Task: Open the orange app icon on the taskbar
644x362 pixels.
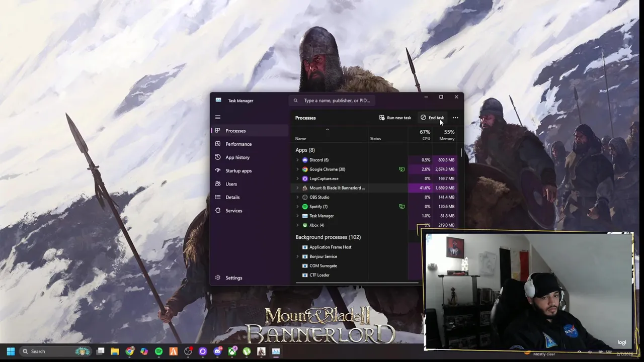Action: pos(174,351)
